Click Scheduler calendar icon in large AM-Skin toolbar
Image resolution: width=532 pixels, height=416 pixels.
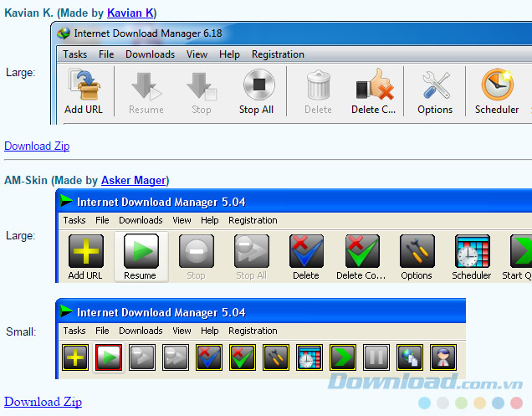tap(472, 251)
